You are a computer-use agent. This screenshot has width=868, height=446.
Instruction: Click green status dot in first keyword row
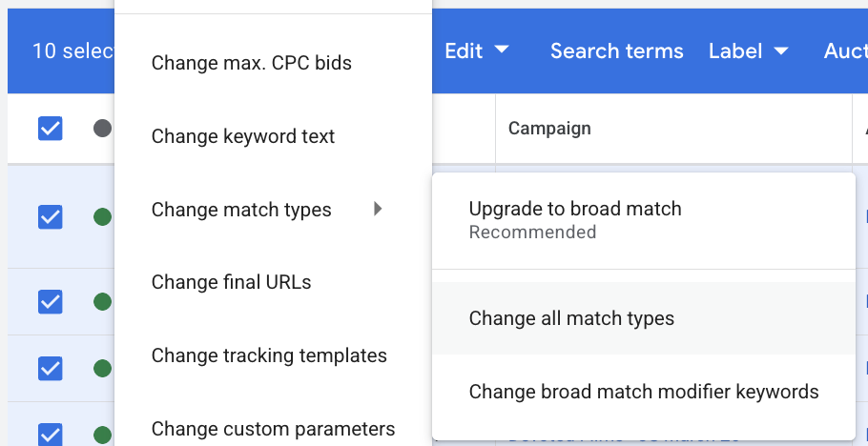(x=102, y=217)
